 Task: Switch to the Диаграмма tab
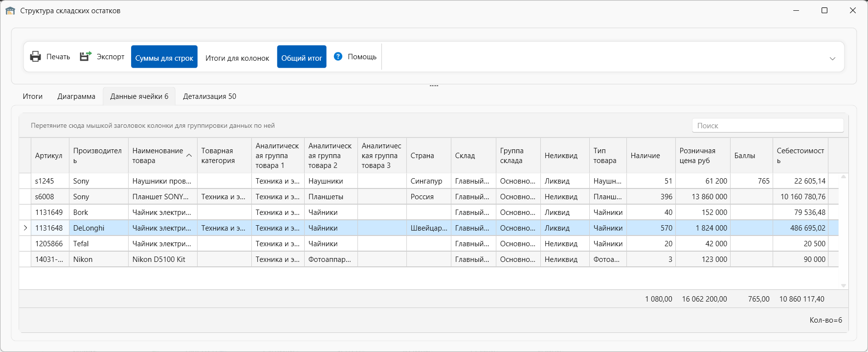click(x=76, y=96)
